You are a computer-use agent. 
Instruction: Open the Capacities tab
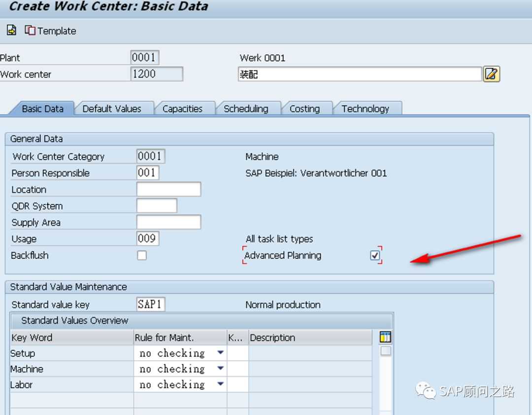(x=182, y=109)
